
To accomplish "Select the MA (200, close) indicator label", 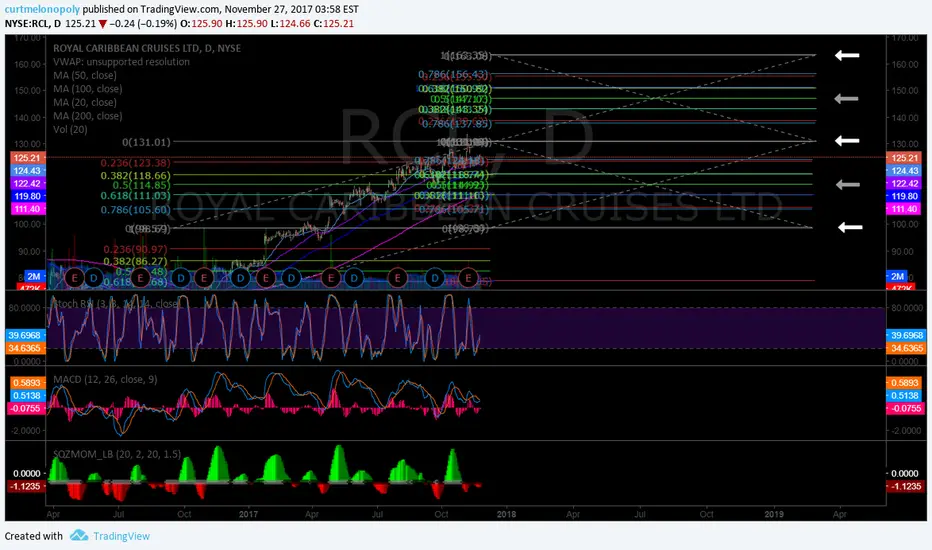I will pyautogui.click(x=87, y=116).
